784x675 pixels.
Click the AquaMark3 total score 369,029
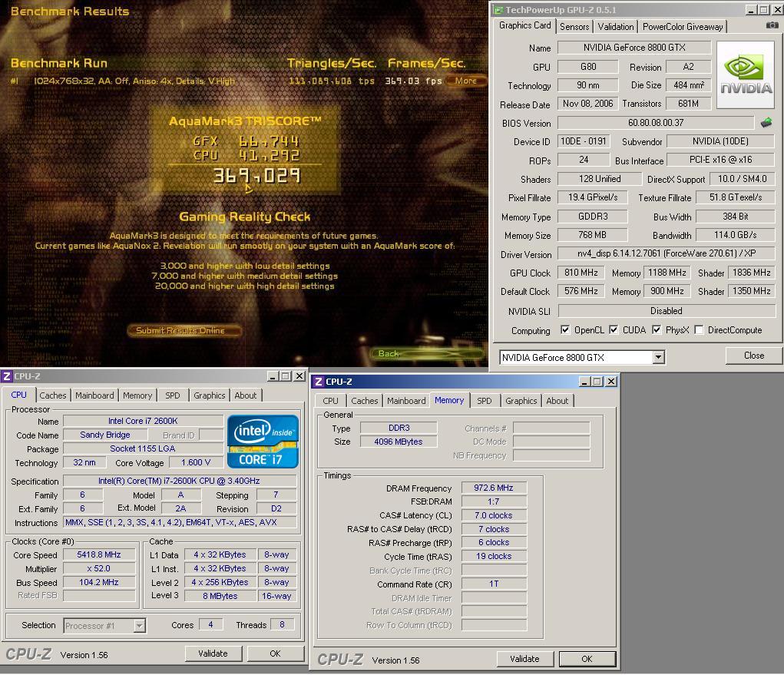pos(257,176)
